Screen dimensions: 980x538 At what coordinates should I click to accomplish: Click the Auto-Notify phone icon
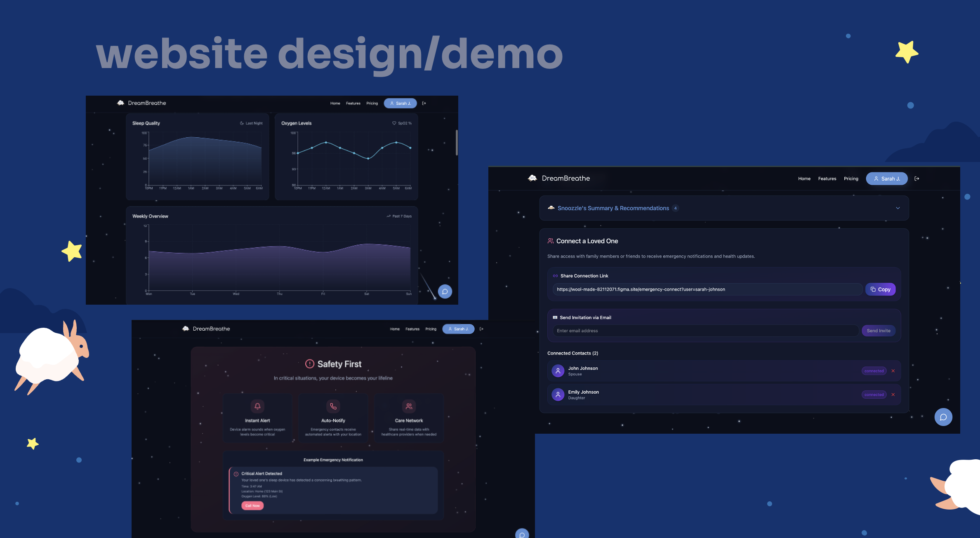point(333,406)
